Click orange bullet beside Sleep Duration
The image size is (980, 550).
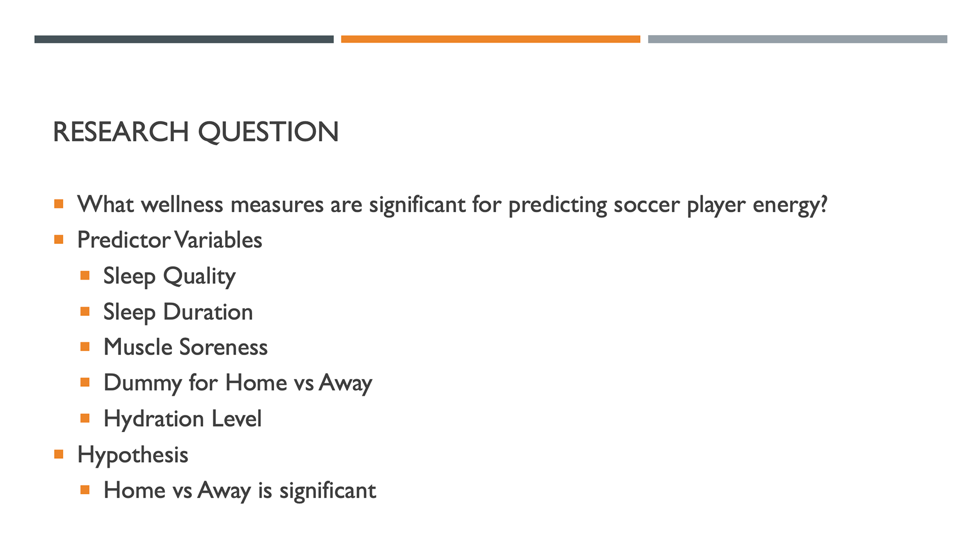[85, 311]
